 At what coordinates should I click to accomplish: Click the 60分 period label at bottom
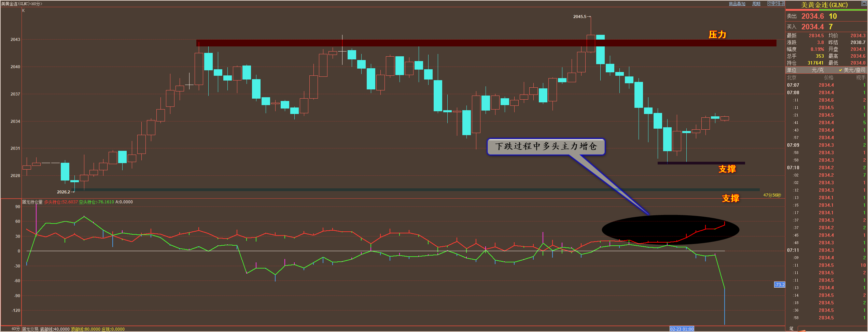tap(16, 329)
